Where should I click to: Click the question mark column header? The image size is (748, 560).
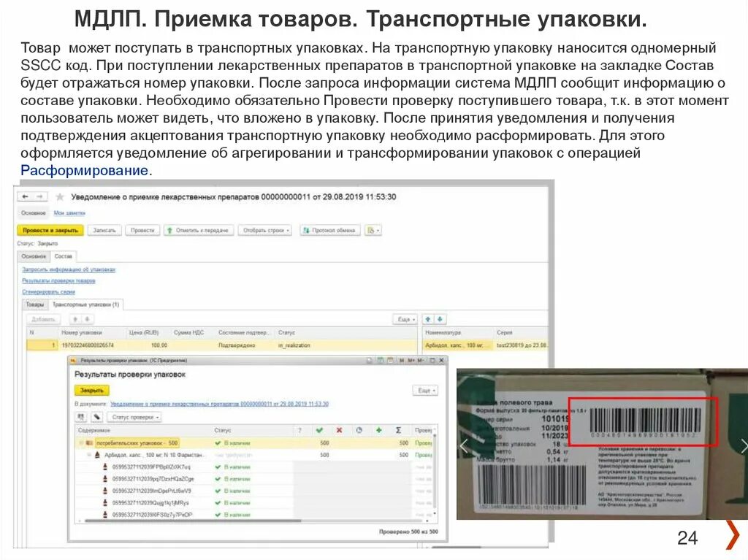(x=299, y=430)
